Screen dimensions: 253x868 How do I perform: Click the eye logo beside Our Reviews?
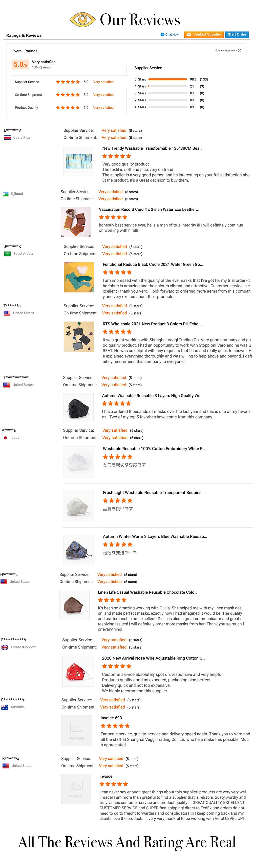pos(82,19)
